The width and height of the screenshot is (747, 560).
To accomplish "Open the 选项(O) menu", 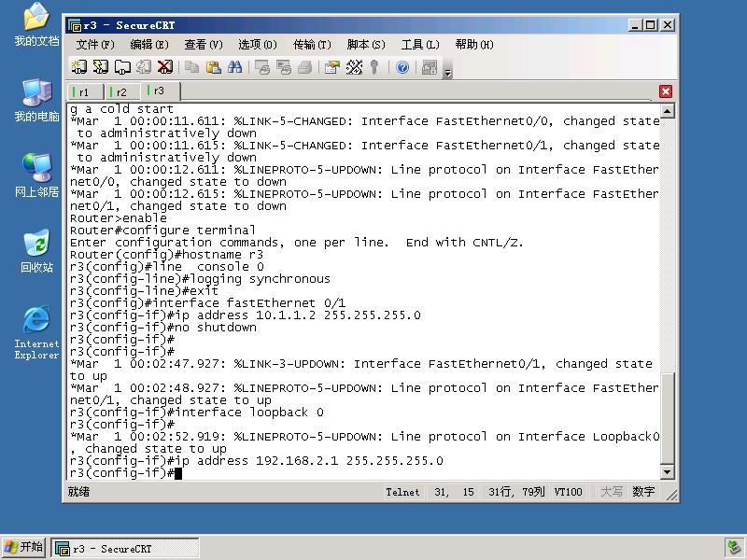I will 258,45.
